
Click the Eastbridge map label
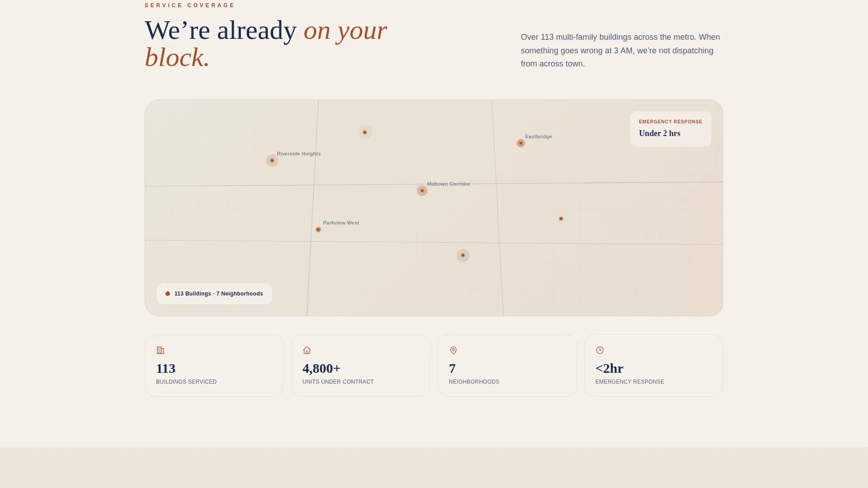pyautogui.click(x=538, y=136)
